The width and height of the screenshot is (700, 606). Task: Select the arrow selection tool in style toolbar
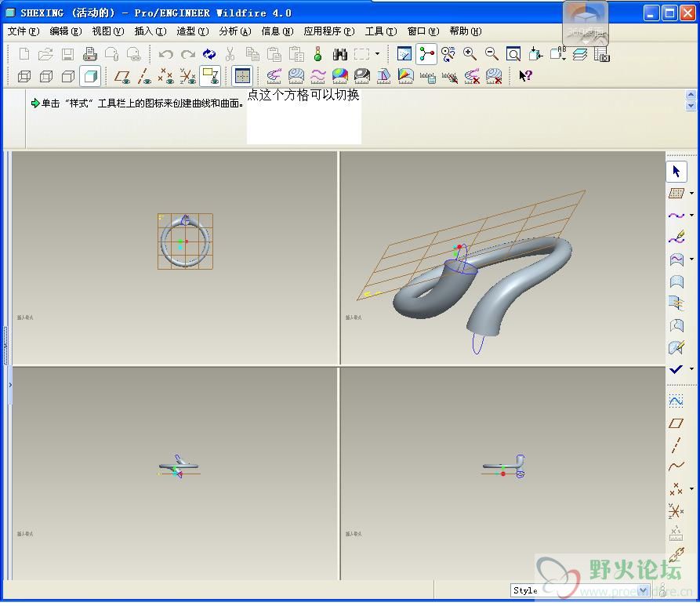(676, 172)
